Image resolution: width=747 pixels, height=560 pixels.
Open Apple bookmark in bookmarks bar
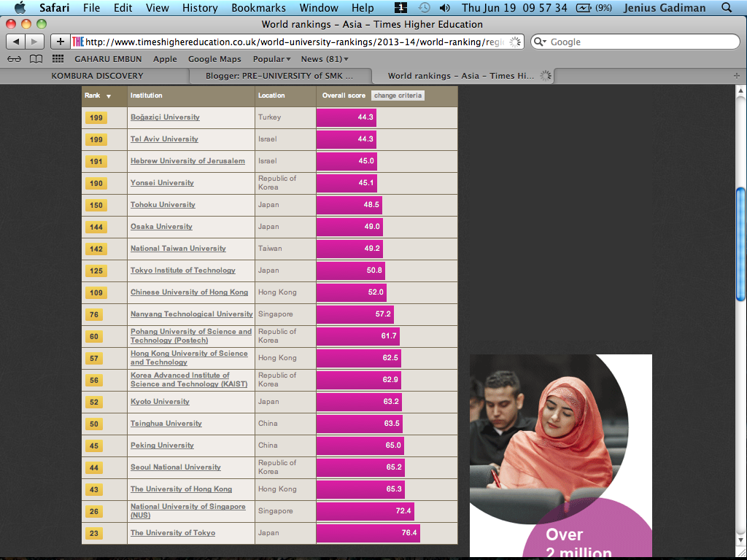tap(165, 59)
